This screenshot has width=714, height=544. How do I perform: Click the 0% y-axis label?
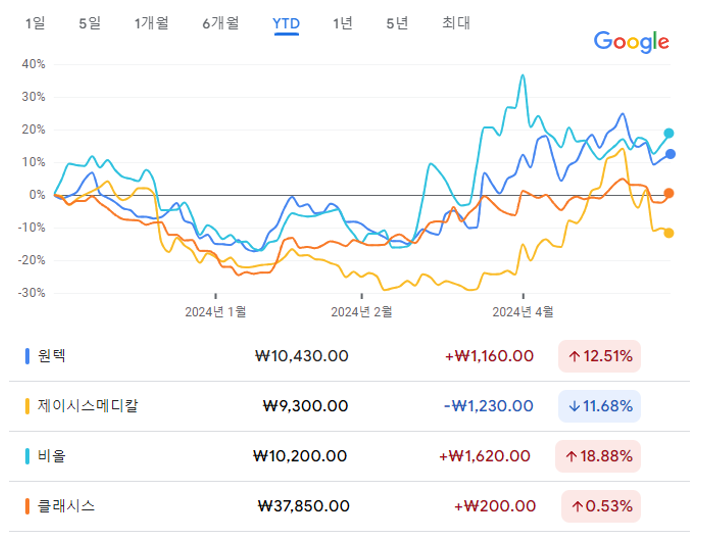point(37,195)
